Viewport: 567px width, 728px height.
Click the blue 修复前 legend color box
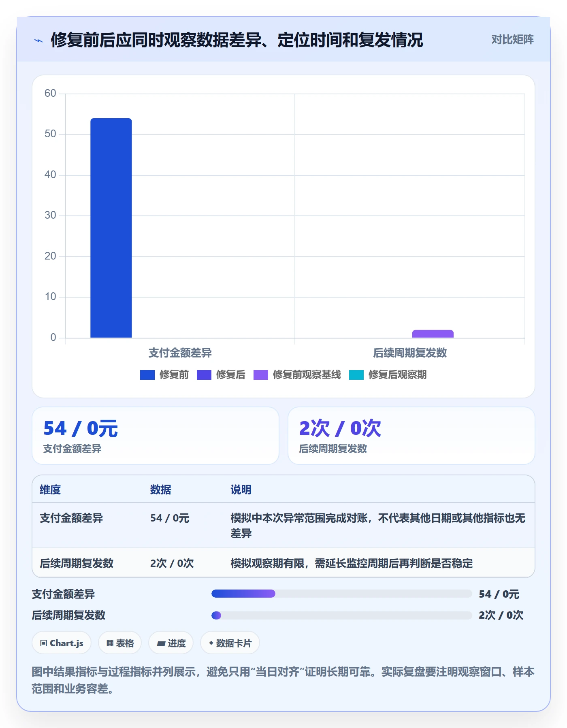pyautogui.click(x=147, y=375)
